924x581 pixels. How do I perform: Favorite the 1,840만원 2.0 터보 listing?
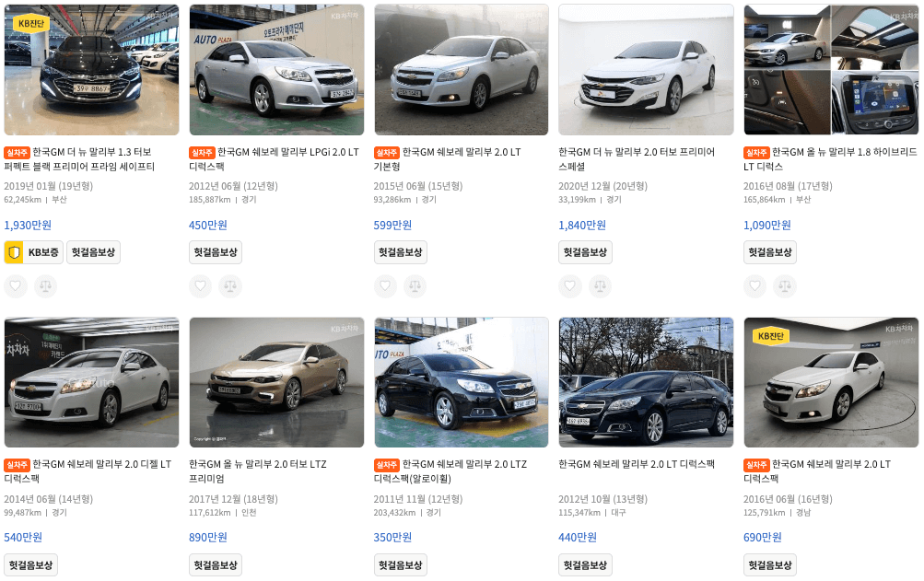click(570, 285)
